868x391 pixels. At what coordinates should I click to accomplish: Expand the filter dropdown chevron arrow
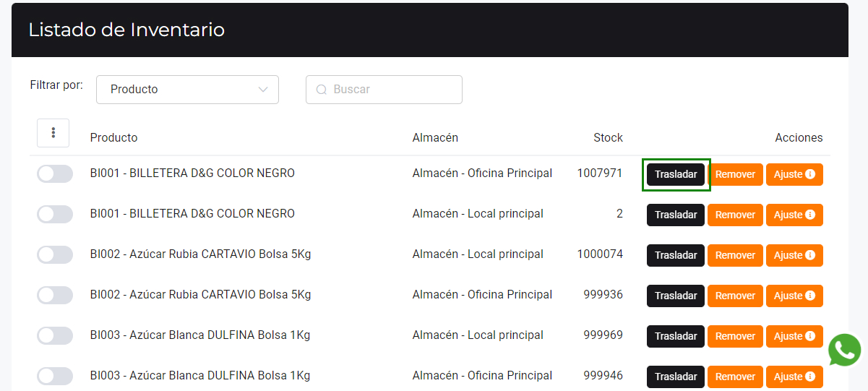(x=263, y=90)
